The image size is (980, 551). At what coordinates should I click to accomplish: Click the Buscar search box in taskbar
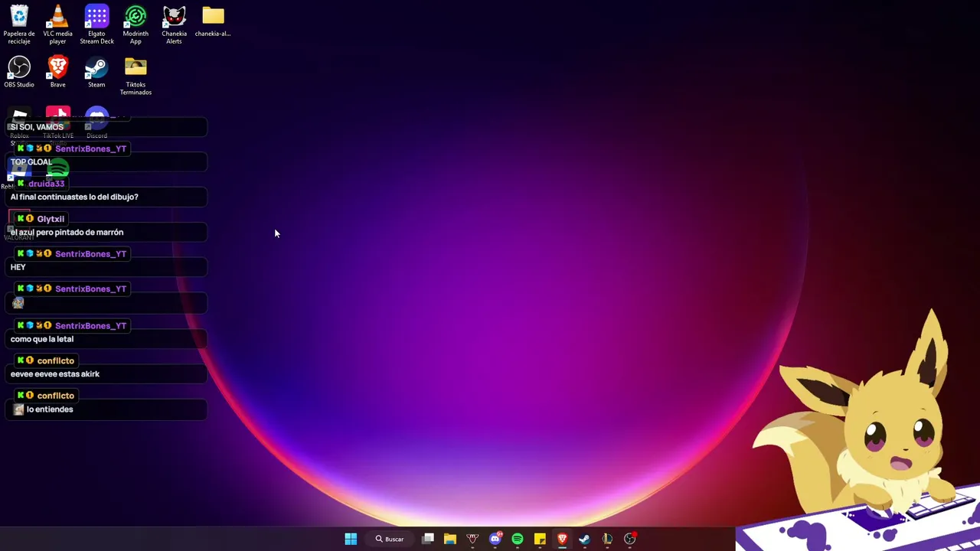(389, 539)
